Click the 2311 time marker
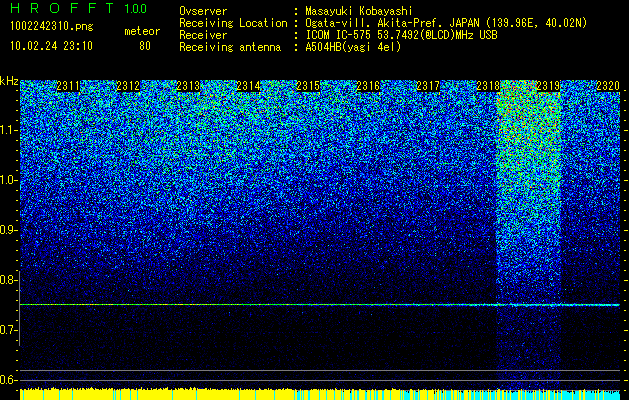Screen dimensions: 629x400 tap(68, 86)
